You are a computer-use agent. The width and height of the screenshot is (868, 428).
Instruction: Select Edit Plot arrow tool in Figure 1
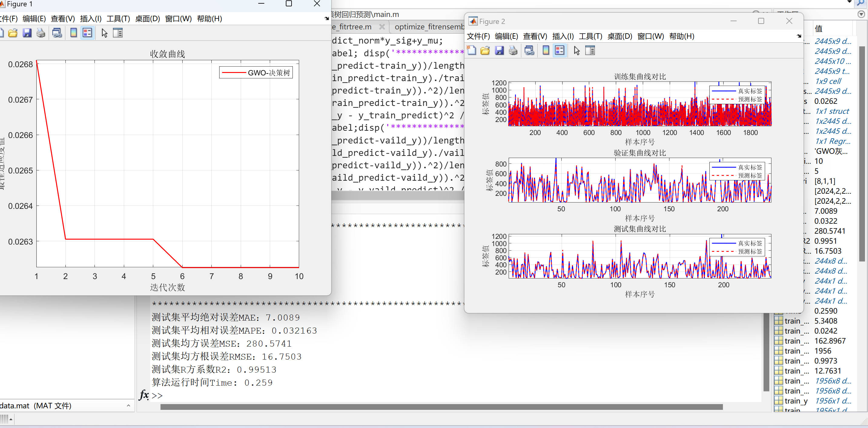pos(104,33)
